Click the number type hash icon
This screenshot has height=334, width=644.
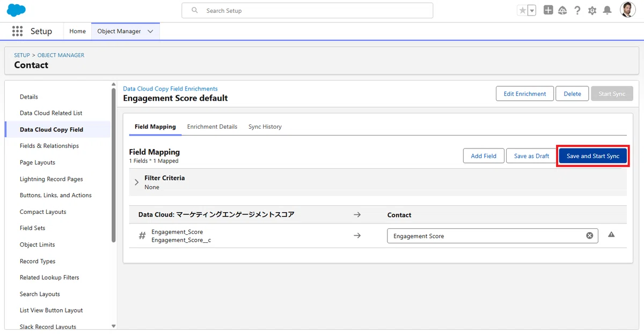pyautogui.click(x=142, y=236)
